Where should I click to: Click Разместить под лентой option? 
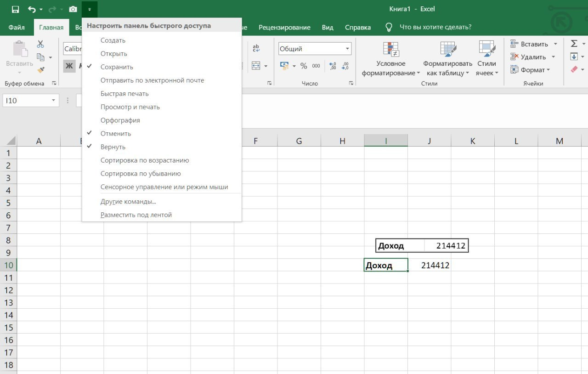tap(136, 215)
